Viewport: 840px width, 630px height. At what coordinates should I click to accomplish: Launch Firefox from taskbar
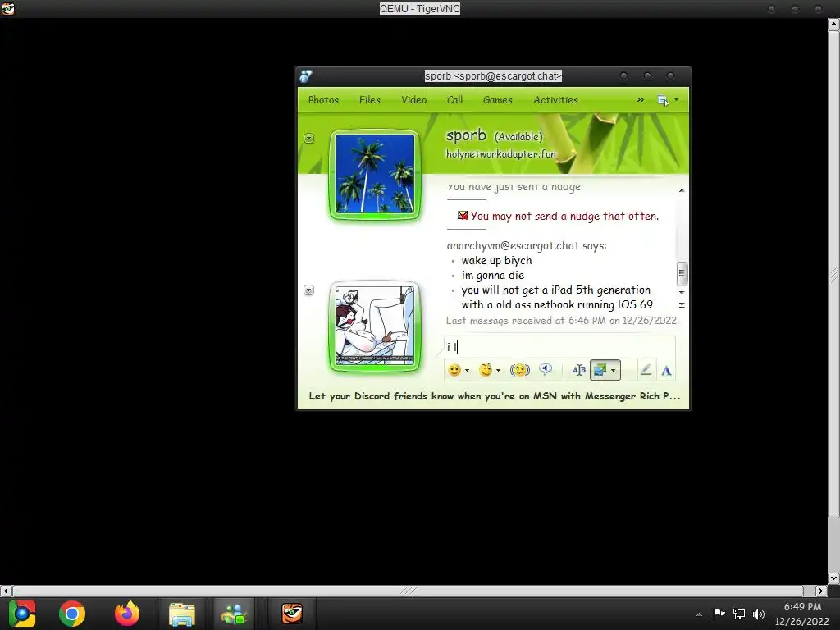click(x=127, y=614)
